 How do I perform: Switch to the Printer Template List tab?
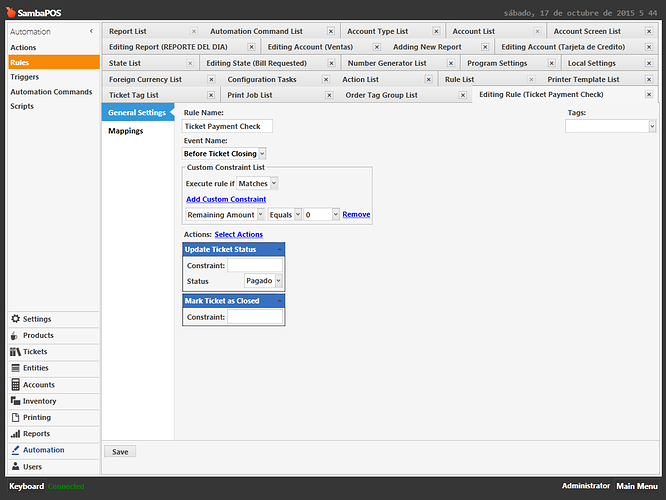pyautogui.click(x=583, y=79)
